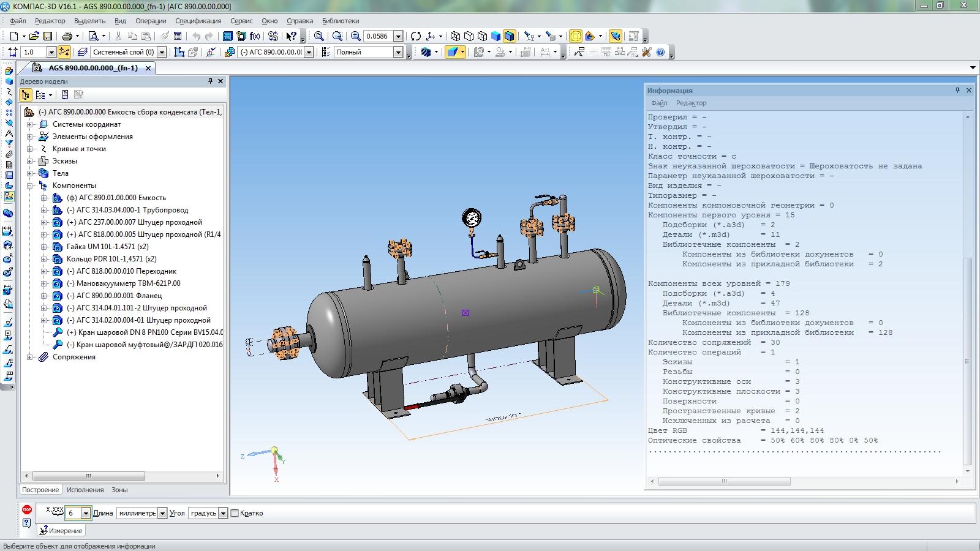Open the Системный слой layer dropdown
Screen dimensions: 980x551
pos(162,53)
